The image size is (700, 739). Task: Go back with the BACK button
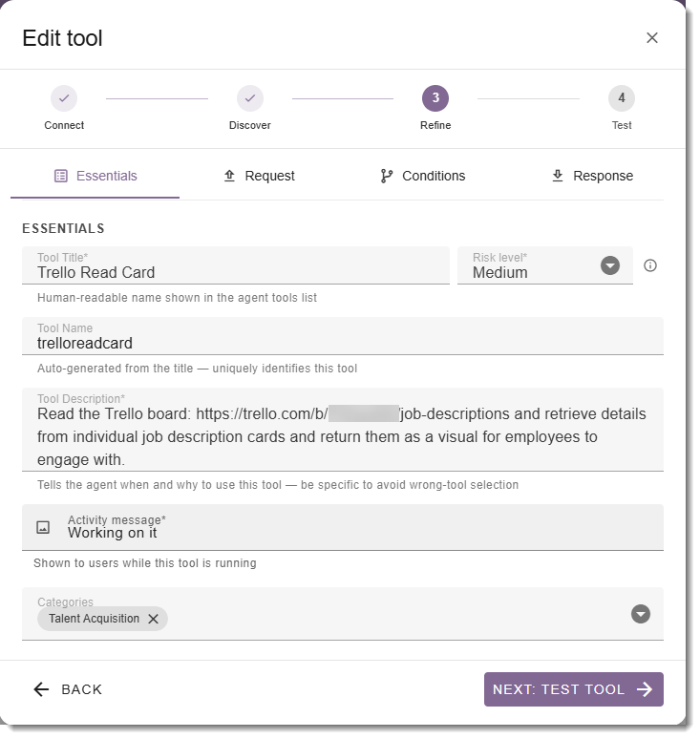click(68, 689)
